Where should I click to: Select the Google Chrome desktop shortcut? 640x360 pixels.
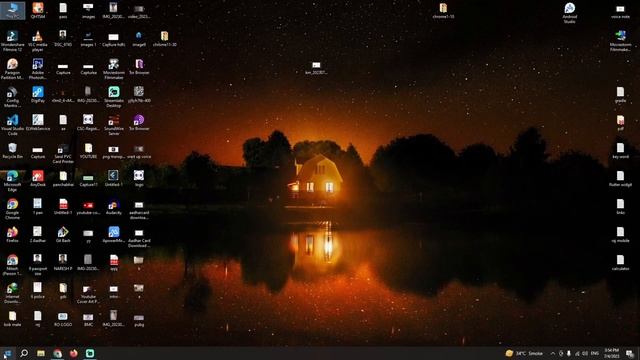(x=12, y=209)
